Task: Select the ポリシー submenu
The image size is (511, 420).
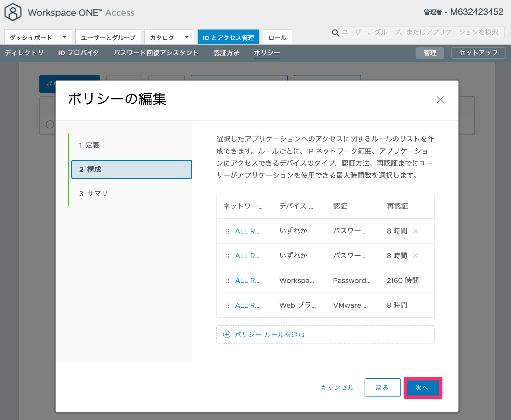Action: click(267, 53)
